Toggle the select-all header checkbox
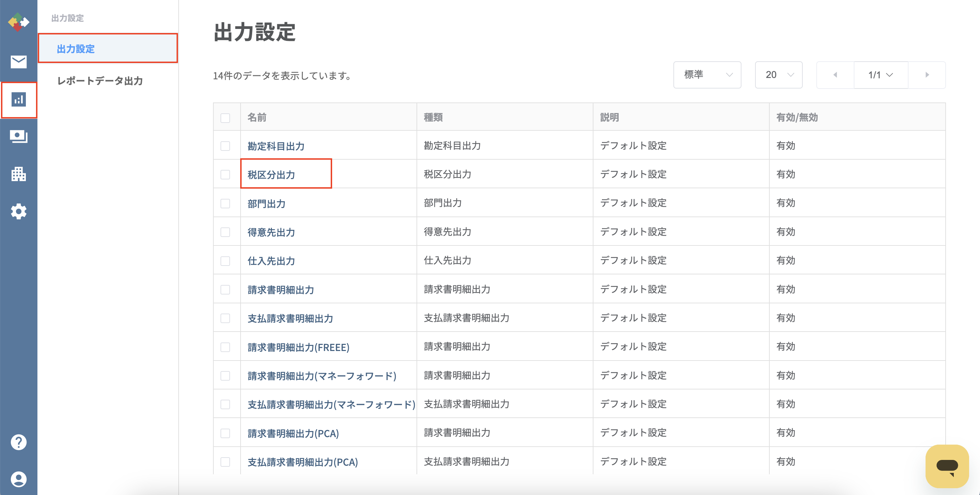The image size is (980, 495). (225, 118)
